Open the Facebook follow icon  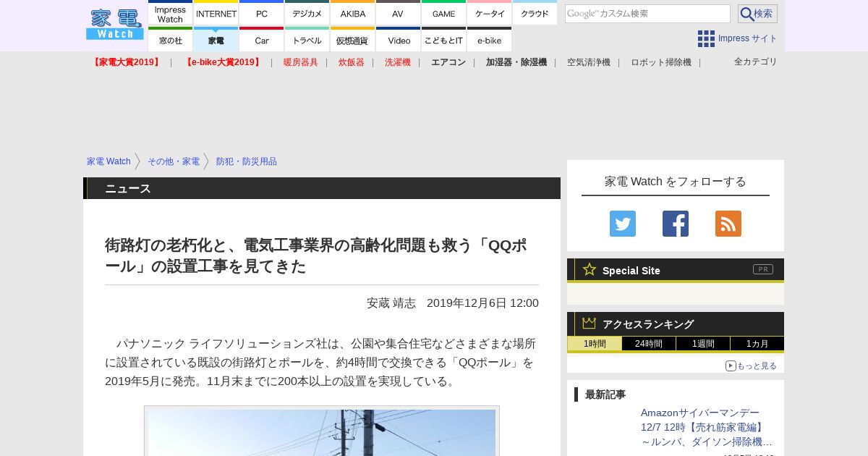pyautogui.click(x=676, y=224)
